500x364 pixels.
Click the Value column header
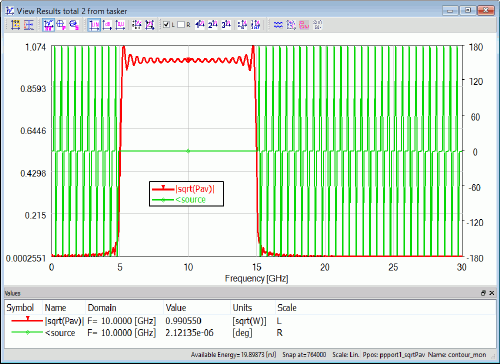[176, 308]
